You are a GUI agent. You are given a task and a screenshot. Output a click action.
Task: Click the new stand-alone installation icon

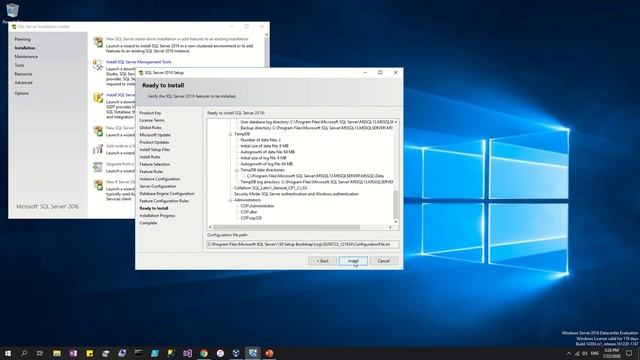98,42
